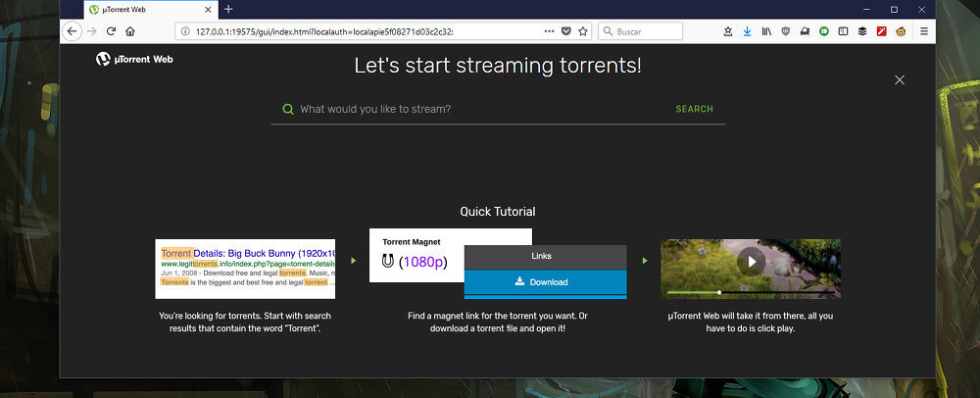Screen dimensions: 980x398
Task: Reload the current page
Action: click(111, 31)
